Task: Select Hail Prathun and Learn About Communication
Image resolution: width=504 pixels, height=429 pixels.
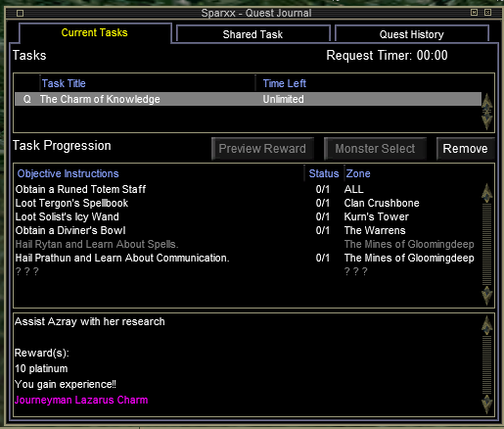Action: pos(122,258)
